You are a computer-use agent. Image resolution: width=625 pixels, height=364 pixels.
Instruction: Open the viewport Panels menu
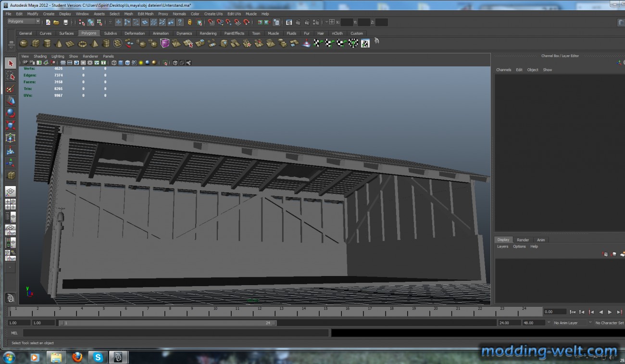(x=108, y=56)
